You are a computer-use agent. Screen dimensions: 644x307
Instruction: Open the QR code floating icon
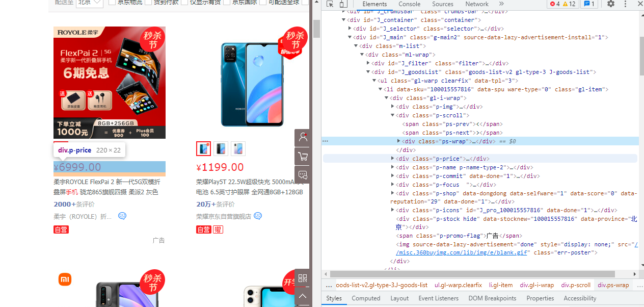point(303,278)
